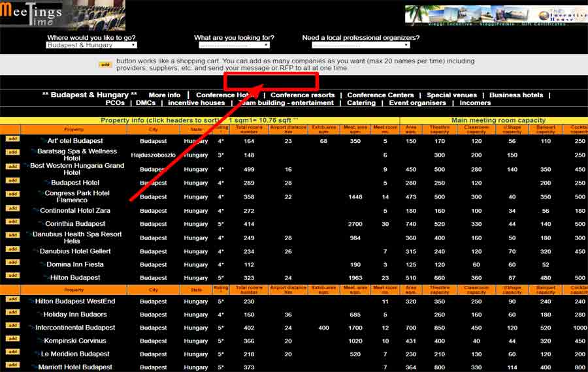
Task: Open Budapest Hotel property link
Action: 75,183
